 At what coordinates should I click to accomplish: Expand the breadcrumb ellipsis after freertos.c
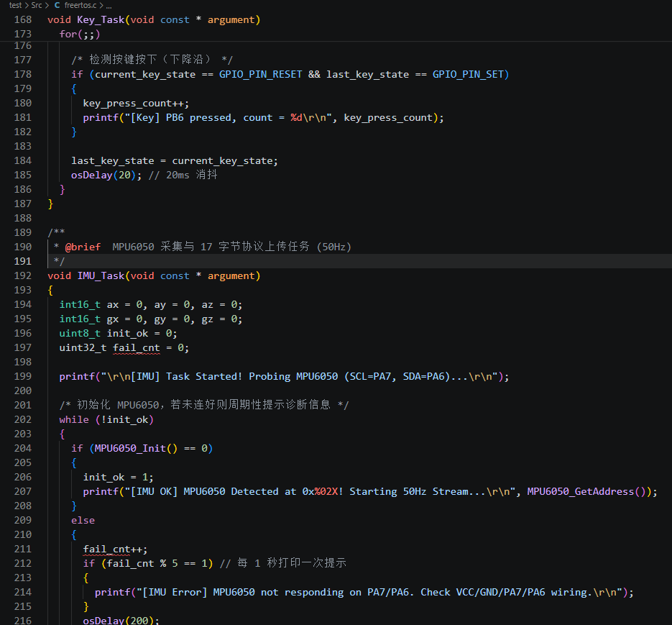coord(109,6)
